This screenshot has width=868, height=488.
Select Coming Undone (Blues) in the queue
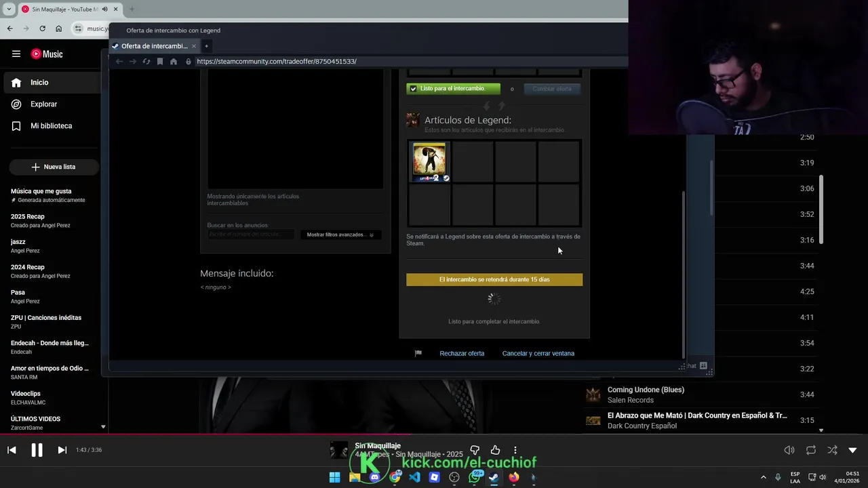coord(701,394)
